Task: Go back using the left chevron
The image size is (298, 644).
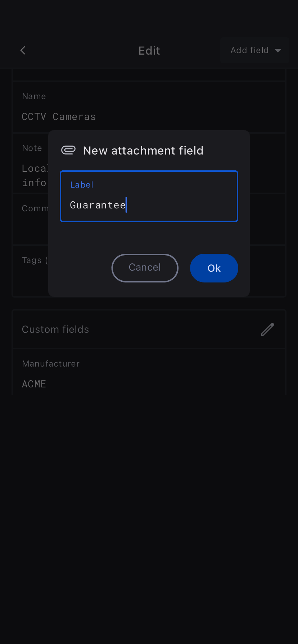Action: coord(23,50)
